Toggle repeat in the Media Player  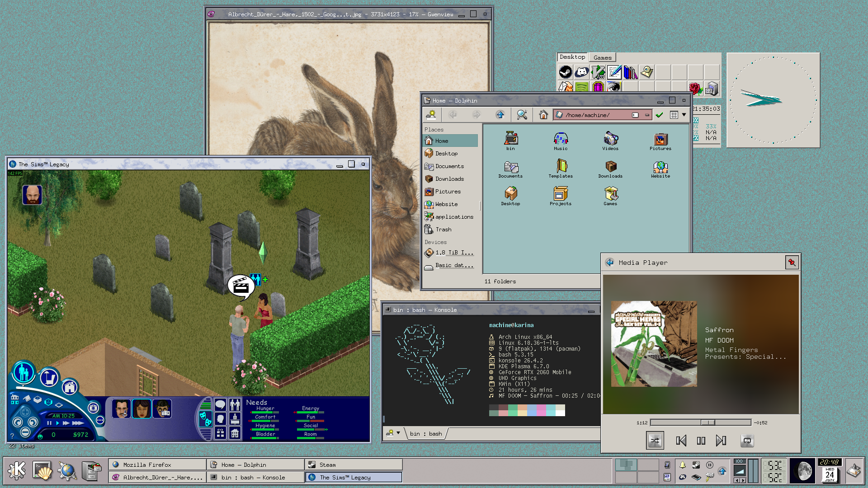(747, 441)
